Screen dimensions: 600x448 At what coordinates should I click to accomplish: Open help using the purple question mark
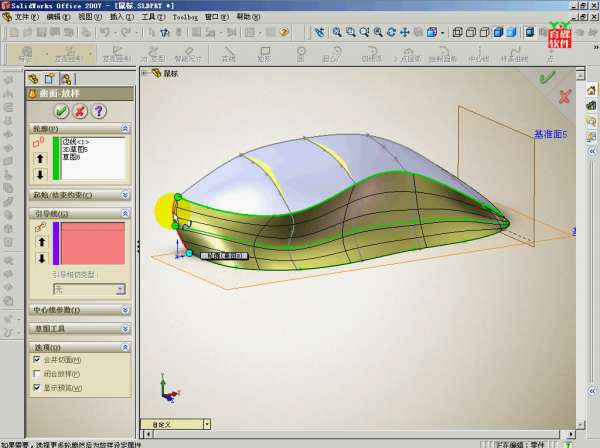point(99,111)
